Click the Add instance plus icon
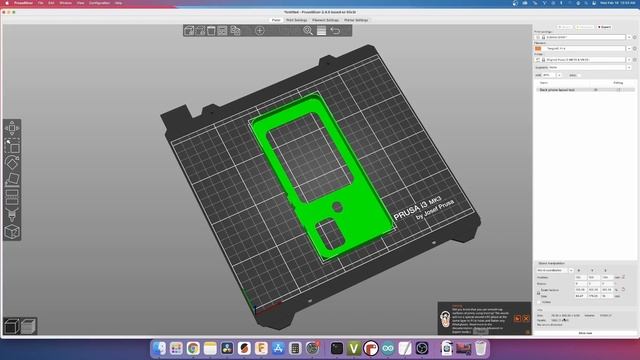 (260, 31)
